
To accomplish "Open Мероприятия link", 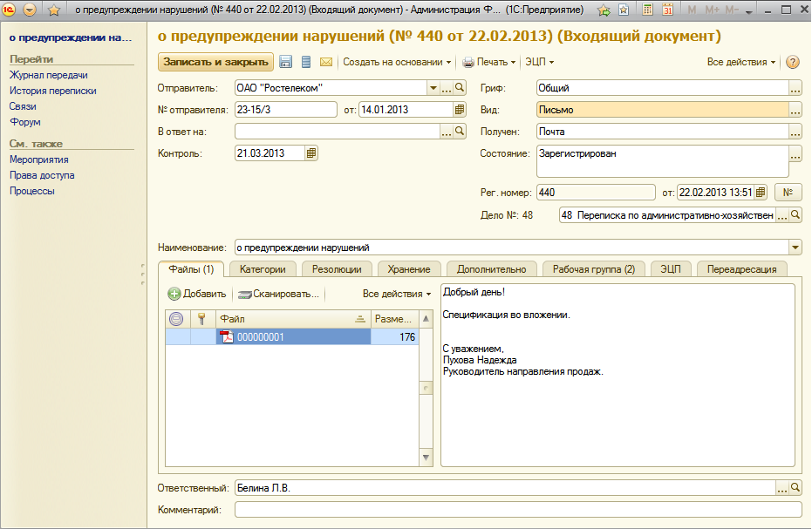I will pos(39,160).
